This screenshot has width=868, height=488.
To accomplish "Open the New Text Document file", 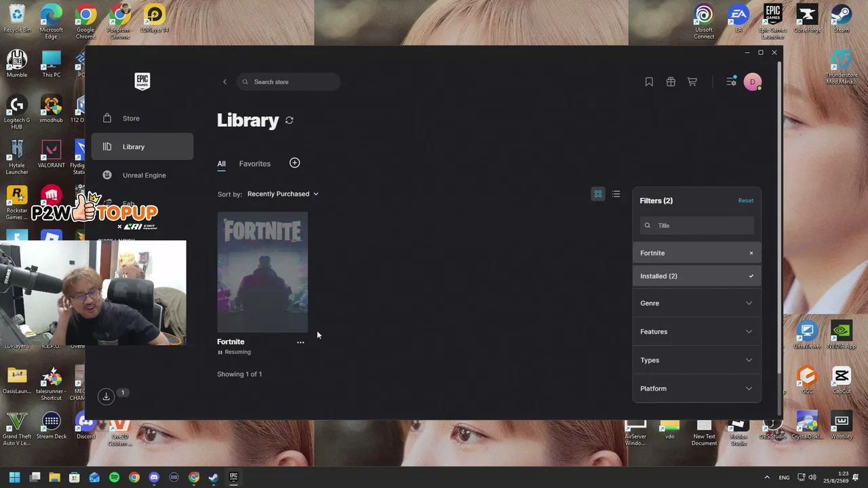I will click(704, 432).
